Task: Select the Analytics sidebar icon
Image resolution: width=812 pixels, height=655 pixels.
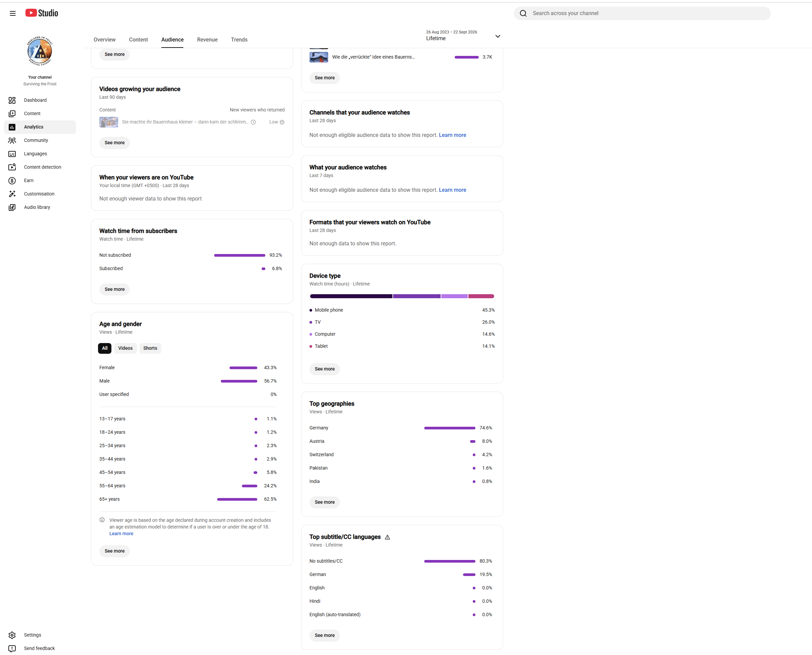Action: pyautogui.click(x=12, y=127)
